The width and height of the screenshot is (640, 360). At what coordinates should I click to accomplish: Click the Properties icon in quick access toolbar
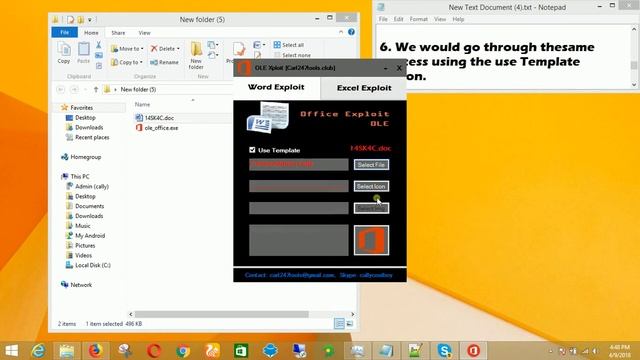pyautogui.click(x=70, y=20)
